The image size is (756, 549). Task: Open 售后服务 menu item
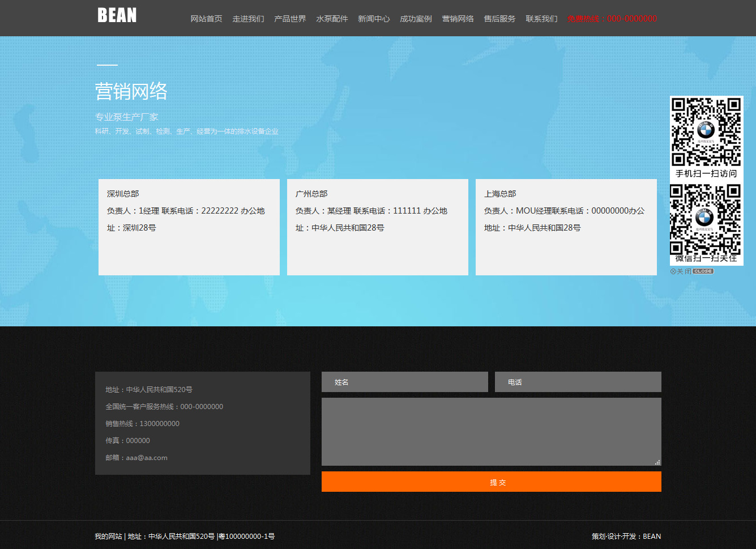tap(499, 19)
